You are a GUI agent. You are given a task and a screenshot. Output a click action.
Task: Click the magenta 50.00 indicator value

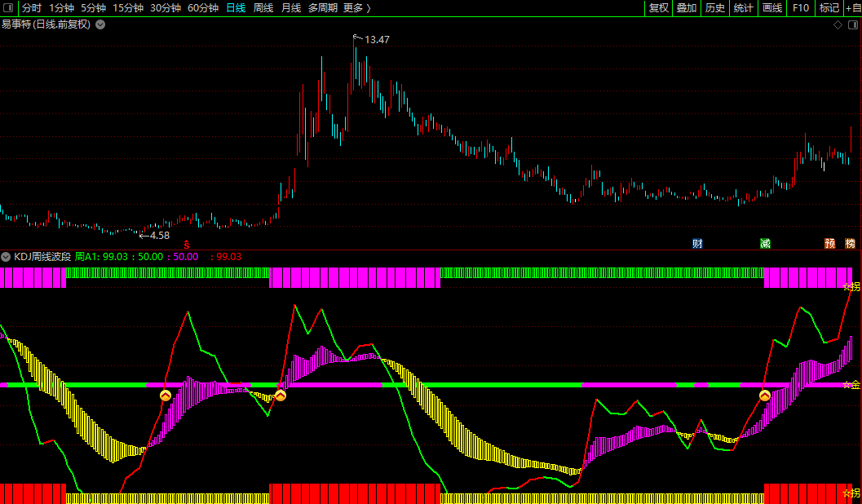[186, 257]
